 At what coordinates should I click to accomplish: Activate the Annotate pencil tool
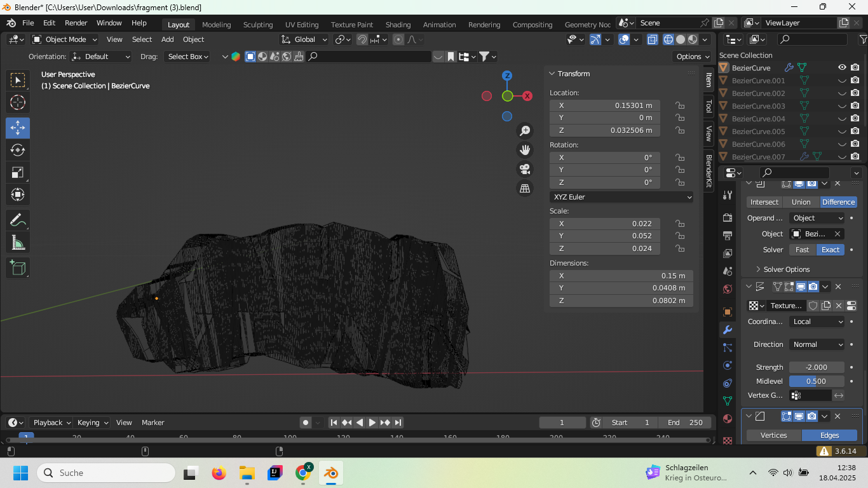[x=18, y=220]
